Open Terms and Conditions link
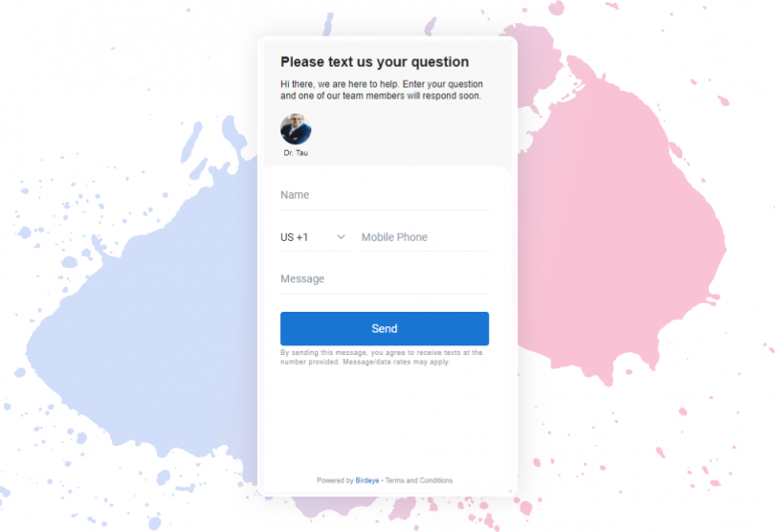The width and height of the screenshot is (775, 532). (419, 480)
